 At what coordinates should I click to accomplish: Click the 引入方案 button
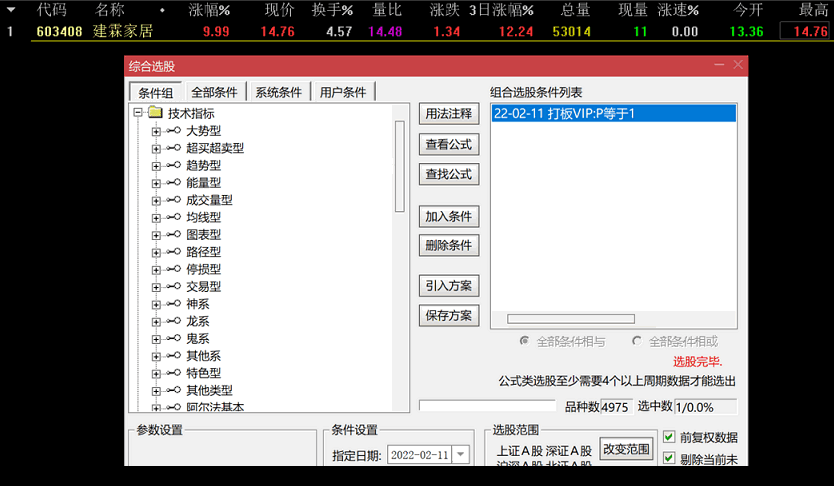(x=449, y=286)
